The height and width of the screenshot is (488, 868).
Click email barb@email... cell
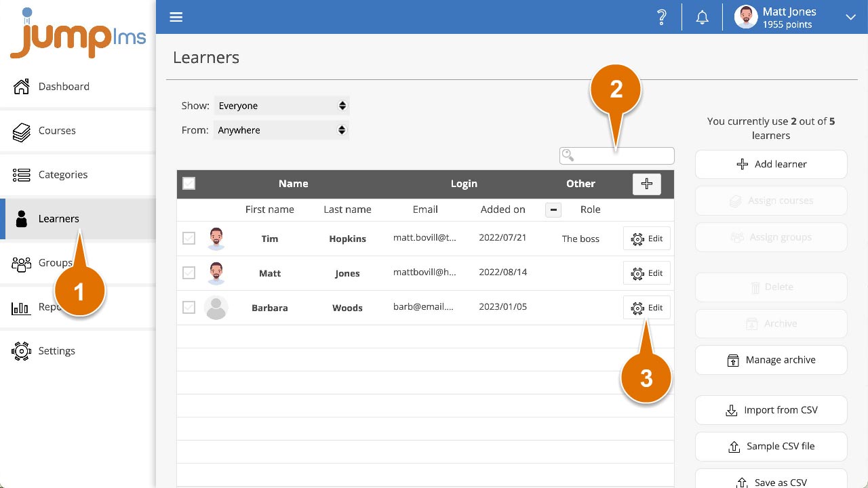point(424,306)
